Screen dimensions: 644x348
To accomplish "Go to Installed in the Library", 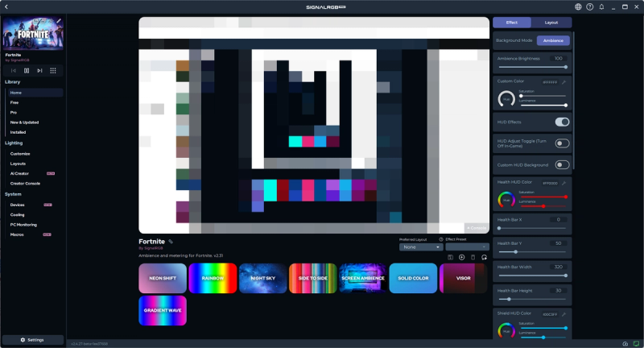I will pyautogui.click(x=18, y=132).
